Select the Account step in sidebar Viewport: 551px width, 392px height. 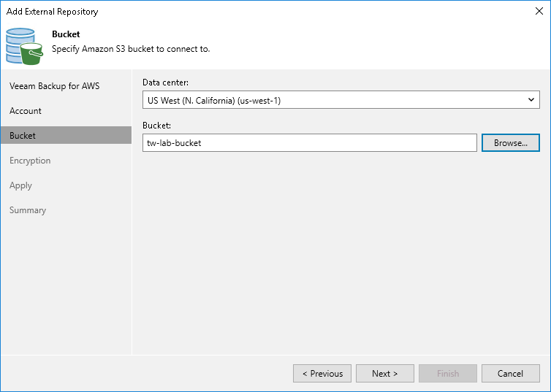pos(26,111)
